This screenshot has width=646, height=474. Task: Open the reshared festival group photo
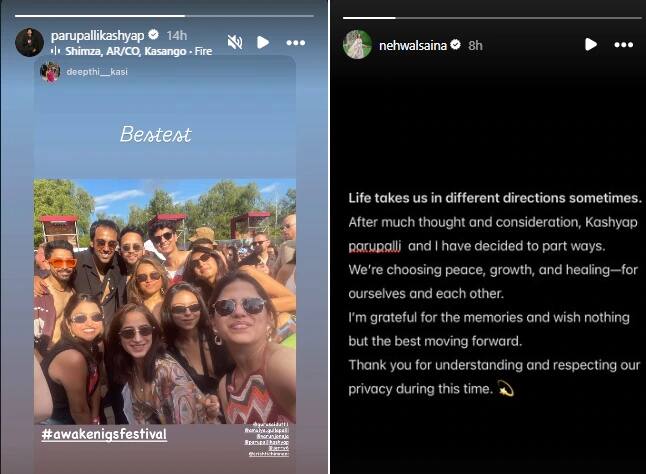point(165,301)
